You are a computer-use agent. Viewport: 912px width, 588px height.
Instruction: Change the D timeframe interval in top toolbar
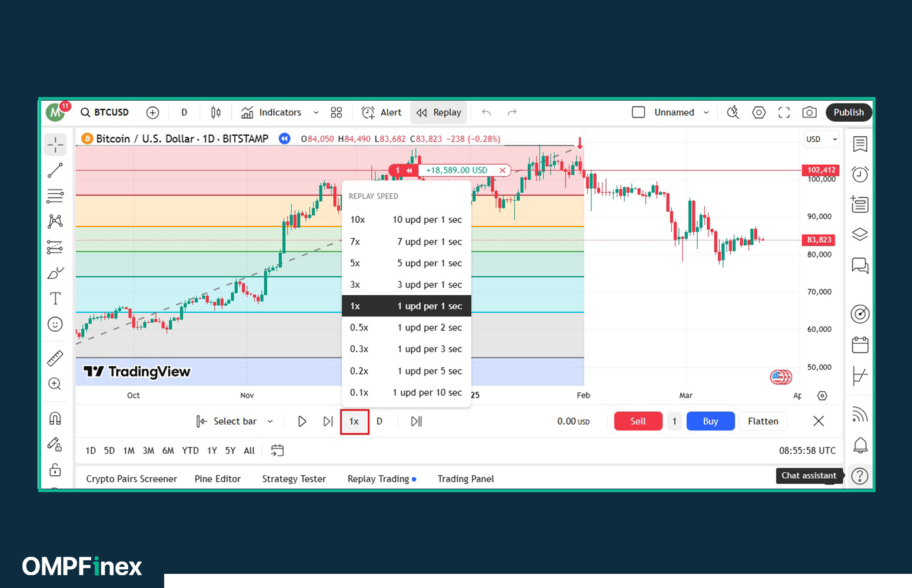[184, 112]
